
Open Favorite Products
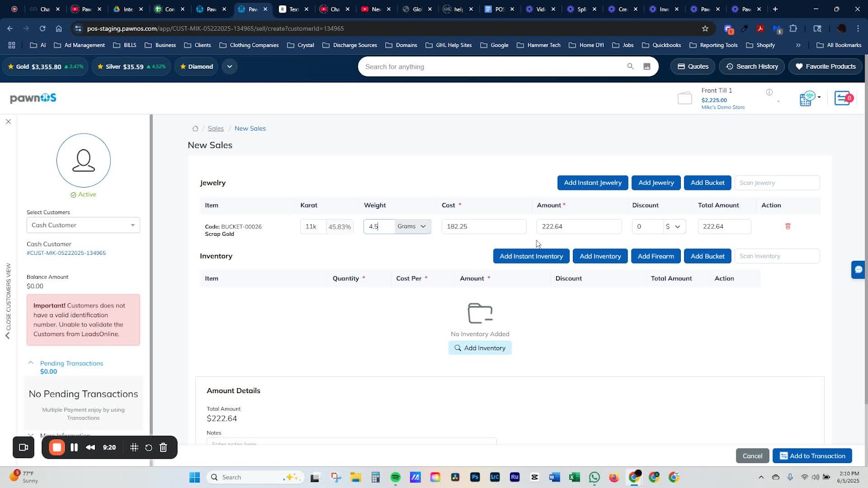(x=825, y=66)
